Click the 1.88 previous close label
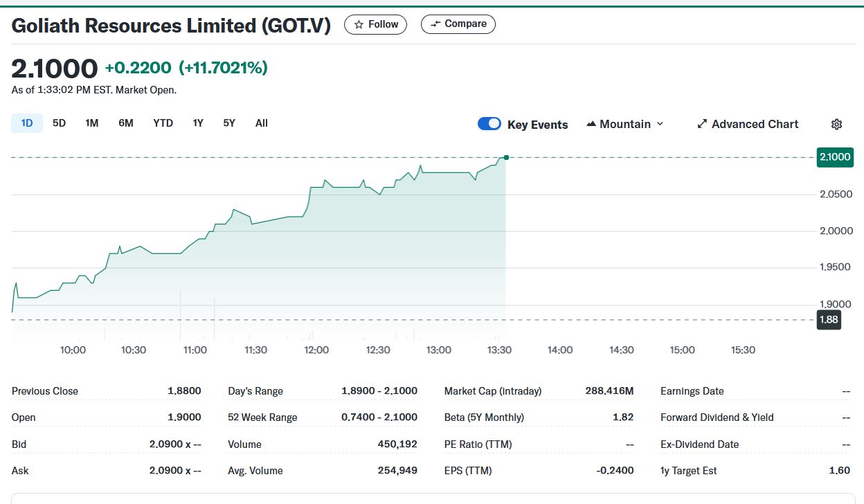 [829, 320]
